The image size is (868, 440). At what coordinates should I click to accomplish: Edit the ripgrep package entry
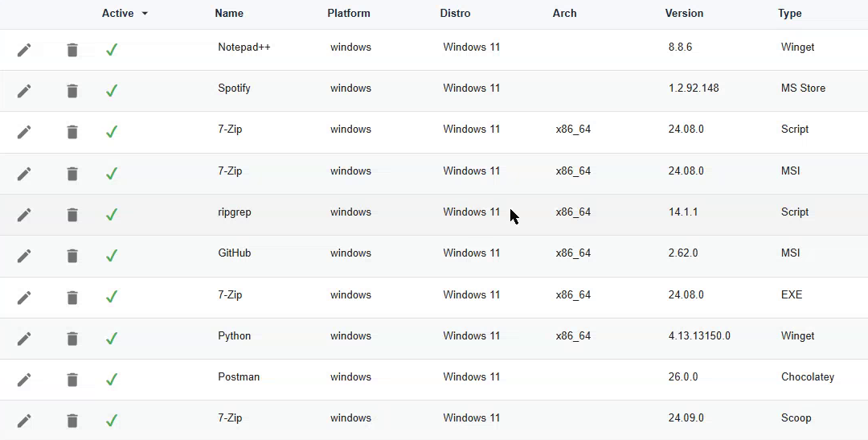[24, 215]
